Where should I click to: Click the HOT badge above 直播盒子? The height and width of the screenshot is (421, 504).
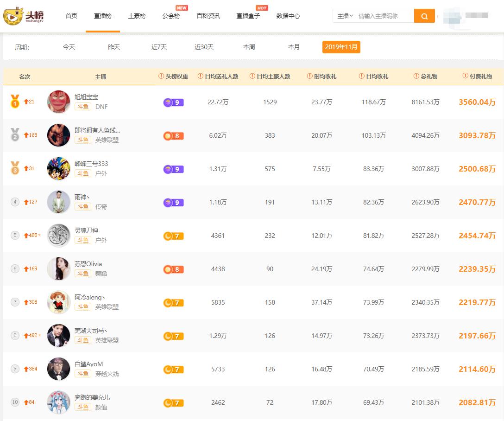click(x=262, y=7)
